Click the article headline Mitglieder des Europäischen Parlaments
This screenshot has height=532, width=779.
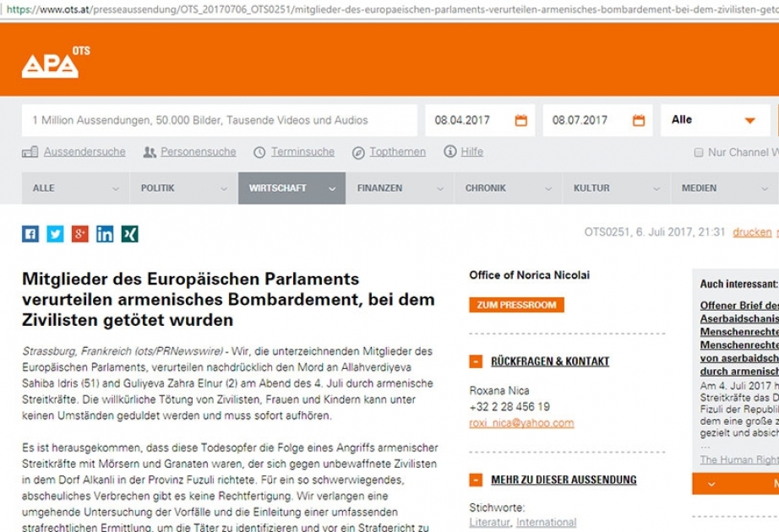click(x=228, y=299)
